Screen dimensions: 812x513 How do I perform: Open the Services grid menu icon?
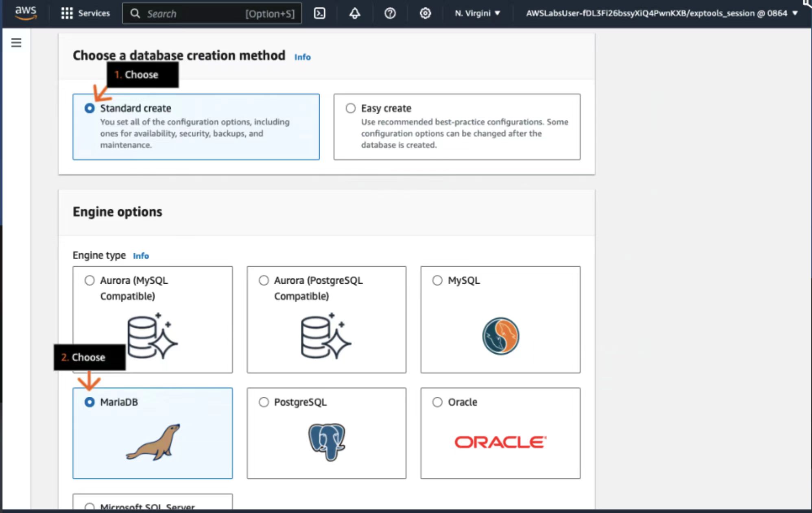[67, 13]
